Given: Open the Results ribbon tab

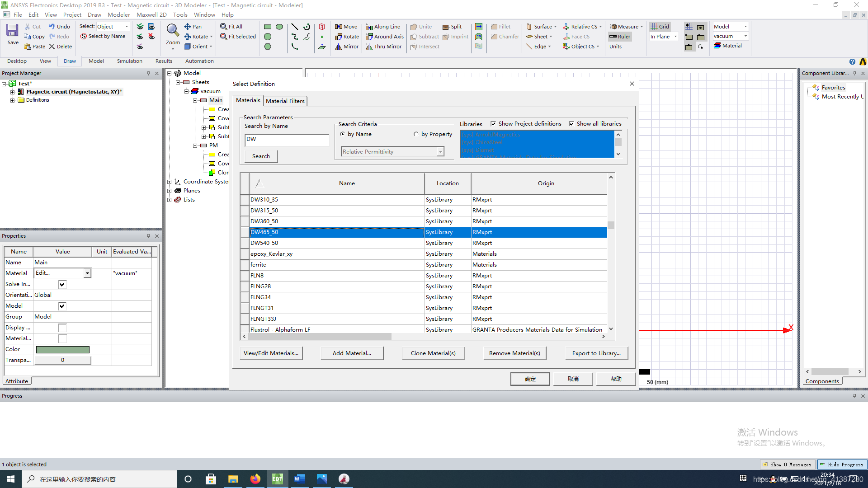Looking at the screenshot, I should point(164,61).
